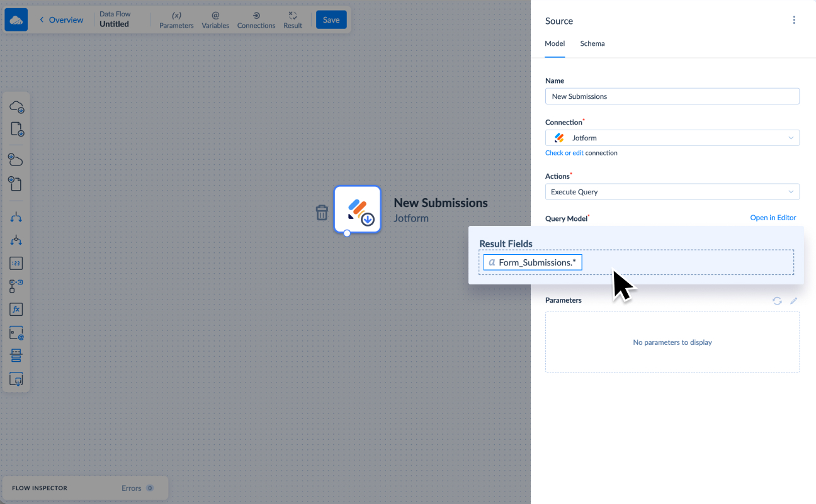Add a file source component
The width and height of the screenshot is (816, 504).
[x=16, y=130]
